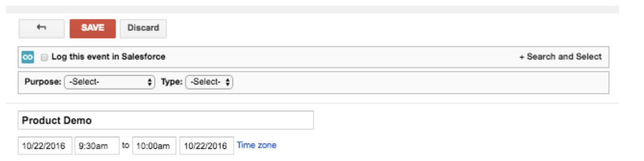Image resolution: width=644 pixels, height=161 pixels.
Task: Click the Product Demo title field
Action: pyautogui.click(x=166, y=120)
